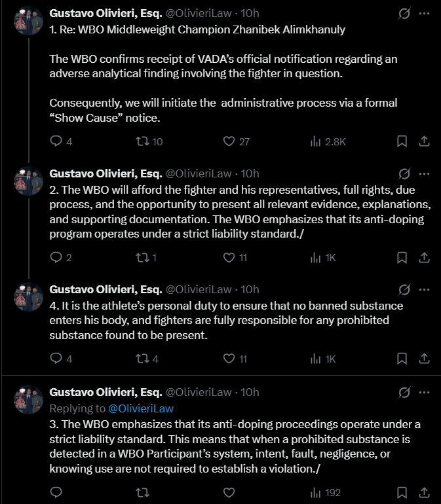Open the 10h timestamp of the last tweet

click(250, 392)
